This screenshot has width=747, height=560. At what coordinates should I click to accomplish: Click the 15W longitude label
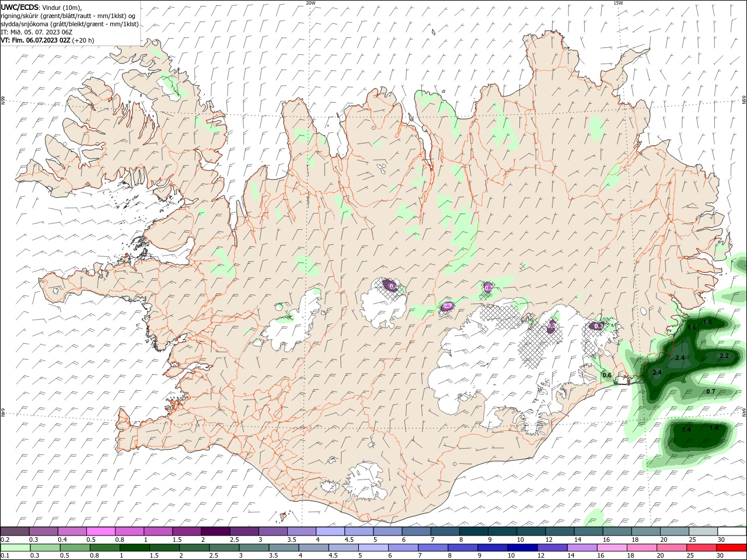click(618, 3)
